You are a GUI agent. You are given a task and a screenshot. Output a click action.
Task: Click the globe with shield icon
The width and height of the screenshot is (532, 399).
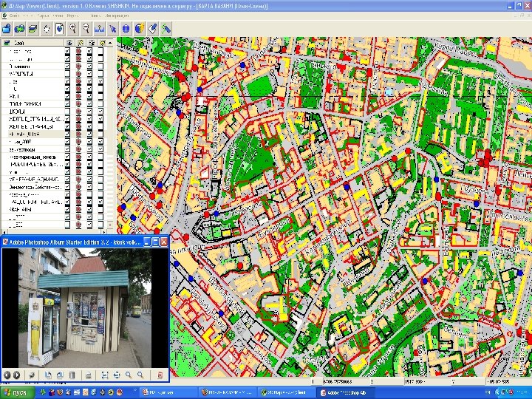[x=139, y=29]
